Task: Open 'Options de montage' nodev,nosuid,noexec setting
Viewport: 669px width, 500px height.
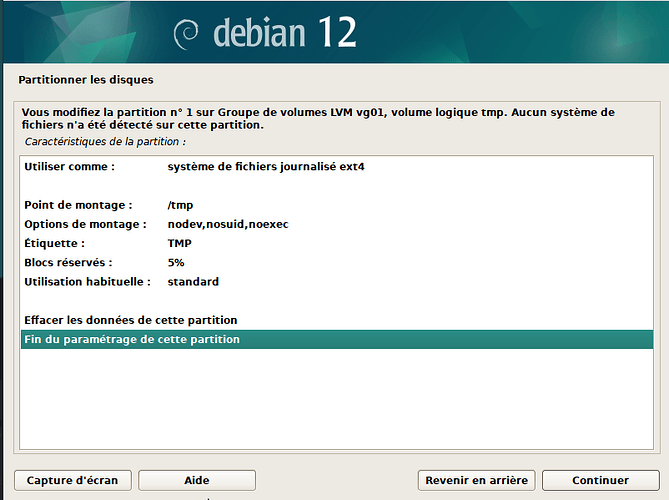Action: tap(337, 224)
